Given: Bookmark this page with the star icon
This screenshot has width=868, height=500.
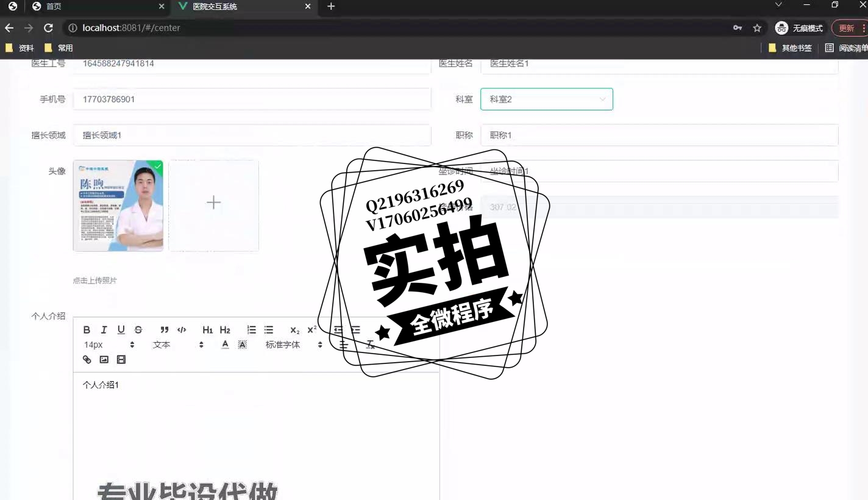Looking at the screenshot, I should click(x=757, y=28).
